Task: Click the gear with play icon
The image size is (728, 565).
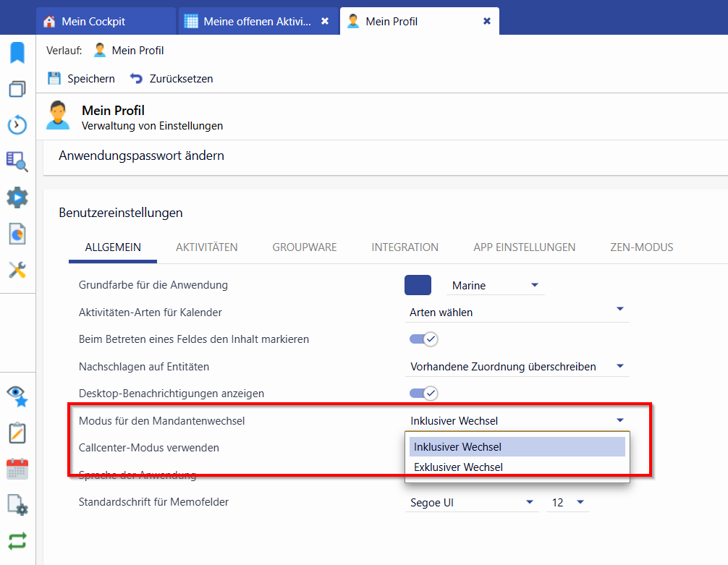Action: [x=17, y=197]
